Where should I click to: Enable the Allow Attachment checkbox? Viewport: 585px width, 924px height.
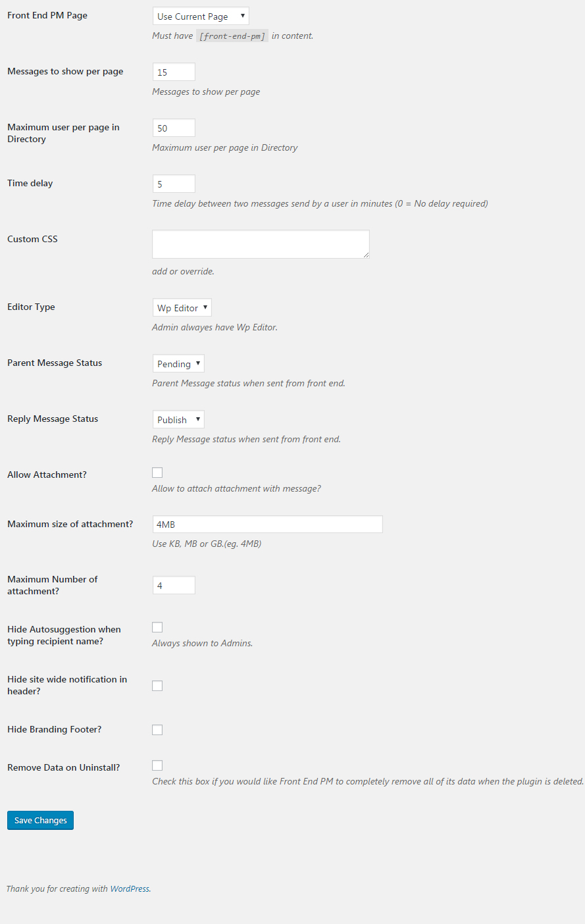[157, 473]
